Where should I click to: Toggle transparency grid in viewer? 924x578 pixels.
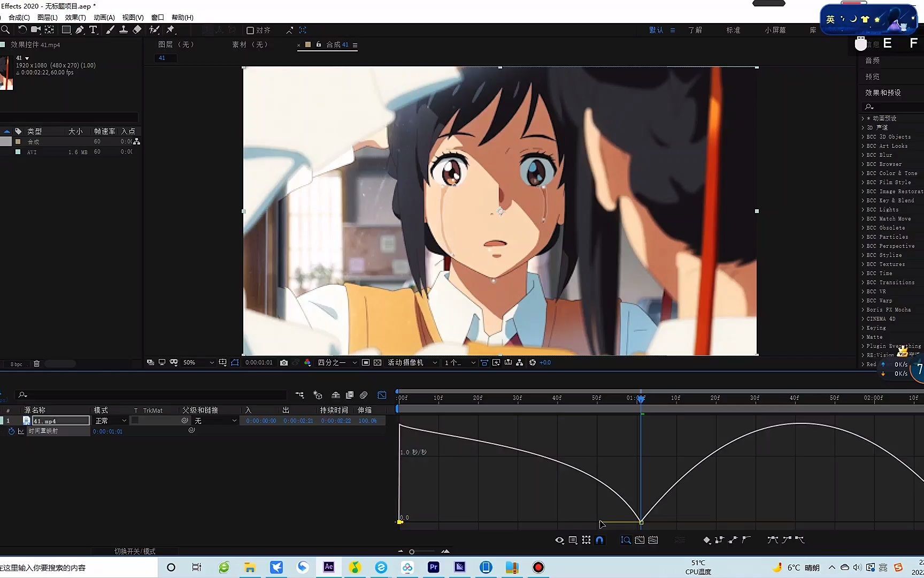(x=378, y=363)
